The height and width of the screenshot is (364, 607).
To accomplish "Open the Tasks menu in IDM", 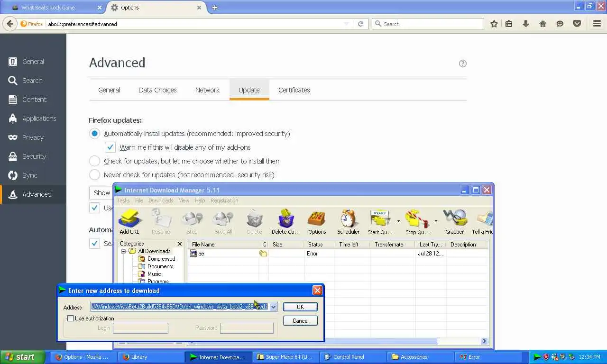I will pyautogui.click(x=123, y=200).
